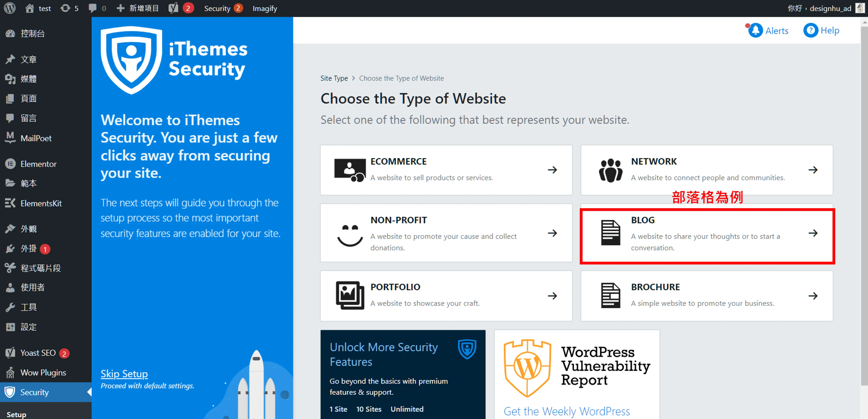
Task: Open the MailPoet sidebar menu
Action: 46,138
